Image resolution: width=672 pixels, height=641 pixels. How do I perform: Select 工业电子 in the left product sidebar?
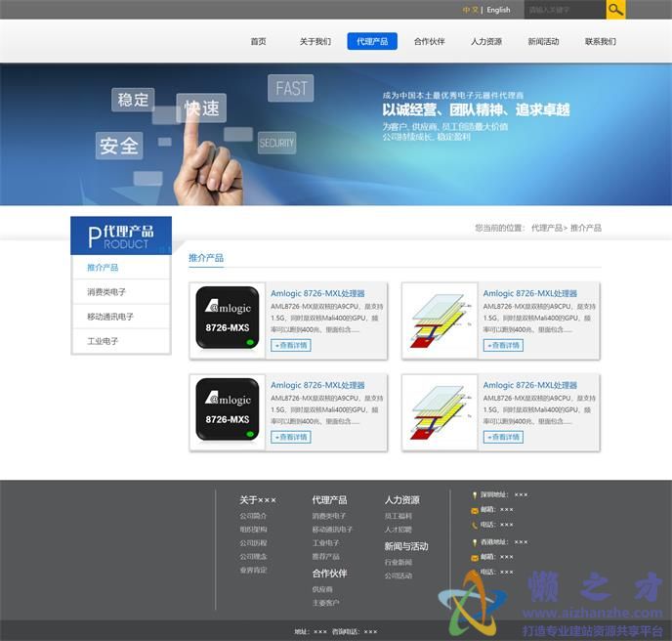(103, 342)
